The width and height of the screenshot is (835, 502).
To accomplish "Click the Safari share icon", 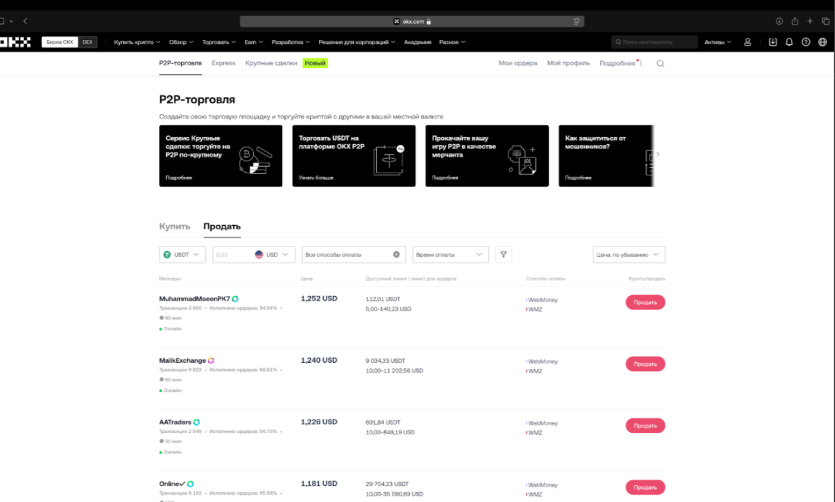I will [x=795, y=21].
